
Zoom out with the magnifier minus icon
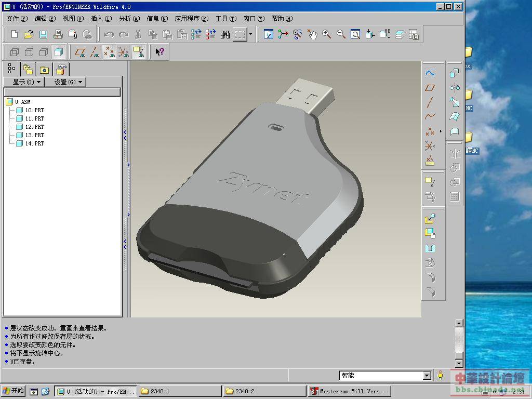341,34
